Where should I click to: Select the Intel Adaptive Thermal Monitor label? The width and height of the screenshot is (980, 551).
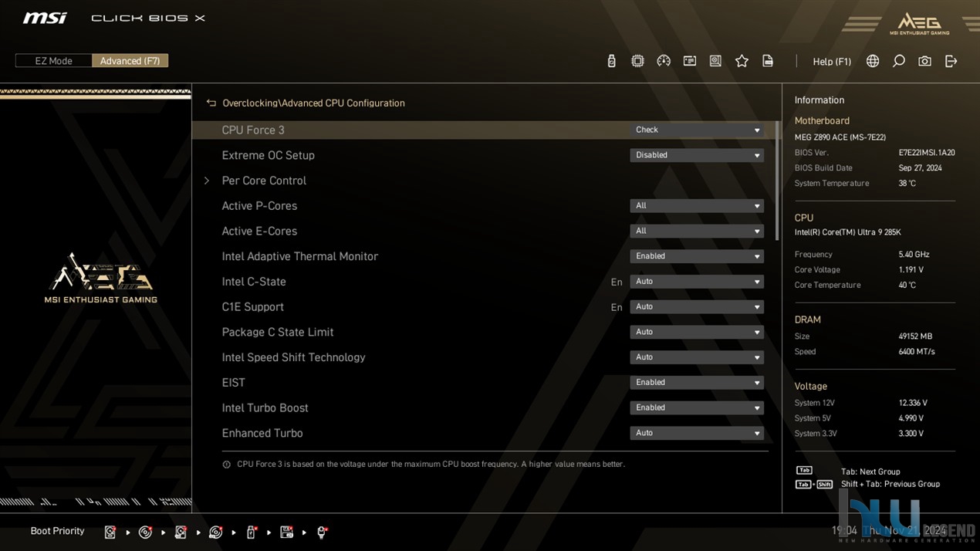tap(299, 256)
